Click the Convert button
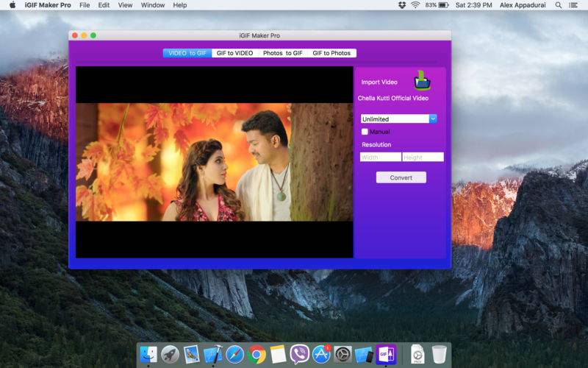This screenshot has width=588, height=368. point(401,177)
